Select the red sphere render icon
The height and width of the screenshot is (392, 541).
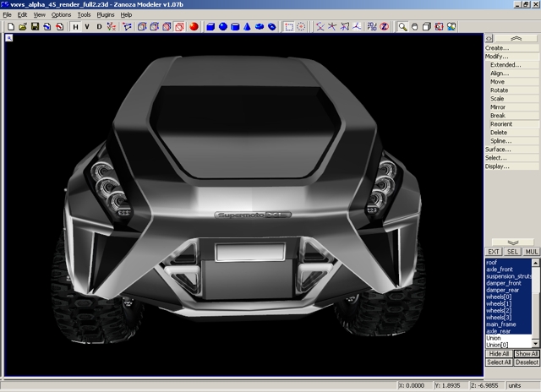point(194,27)
